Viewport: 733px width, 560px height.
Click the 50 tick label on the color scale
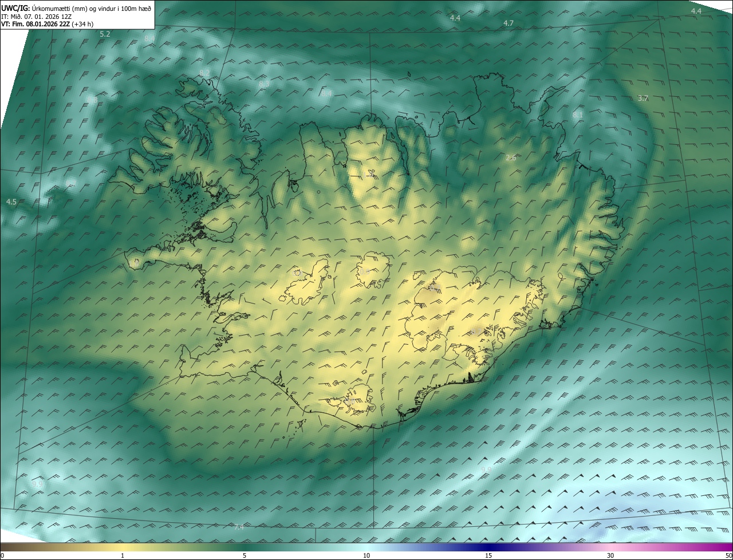(728, 556)
